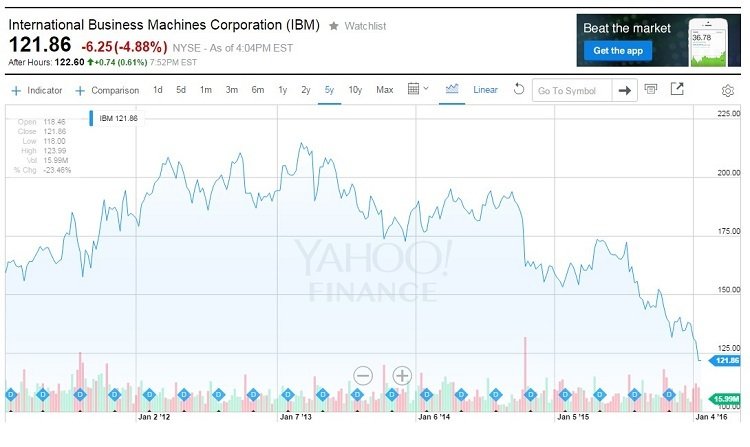Select the 6m time range
The width and height of the screenshot is (750, 447).
click(257, 90)
